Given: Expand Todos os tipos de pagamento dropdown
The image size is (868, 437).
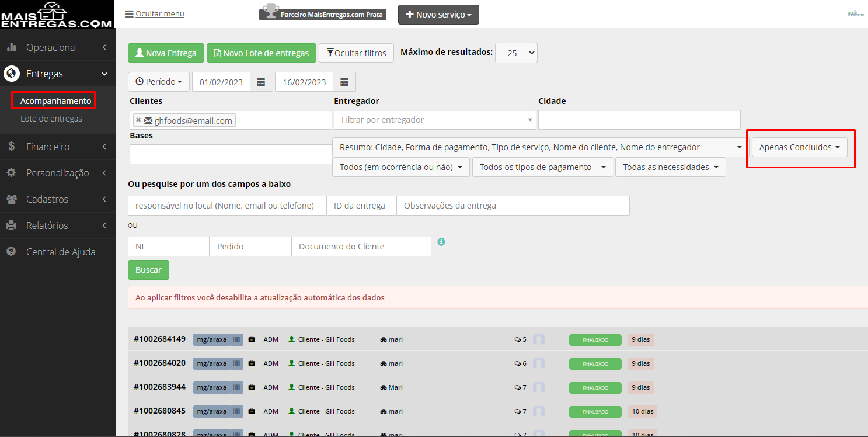Looking at the screenshot, I should [543, 167].
